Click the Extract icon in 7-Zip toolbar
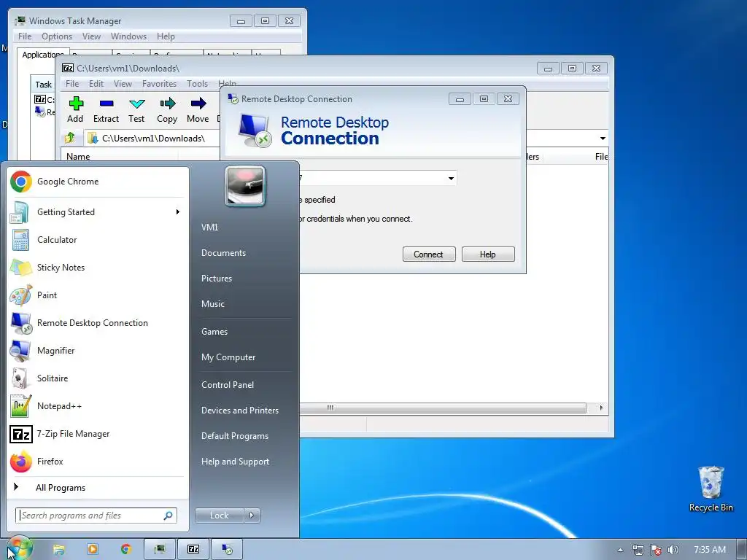Screen dimensions: 747x560 (x=106, y=110)
